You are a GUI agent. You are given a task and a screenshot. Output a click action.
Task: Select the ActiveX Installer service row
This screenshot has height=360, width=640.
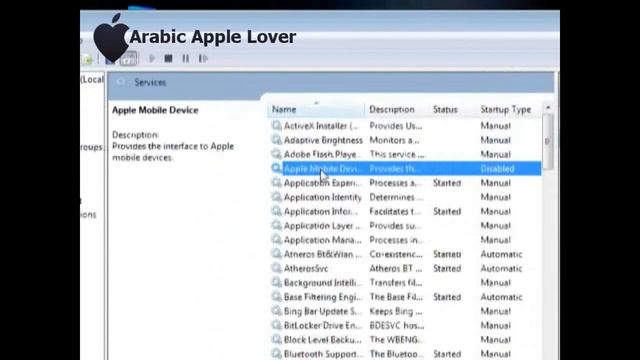click(x=405, y=126)
